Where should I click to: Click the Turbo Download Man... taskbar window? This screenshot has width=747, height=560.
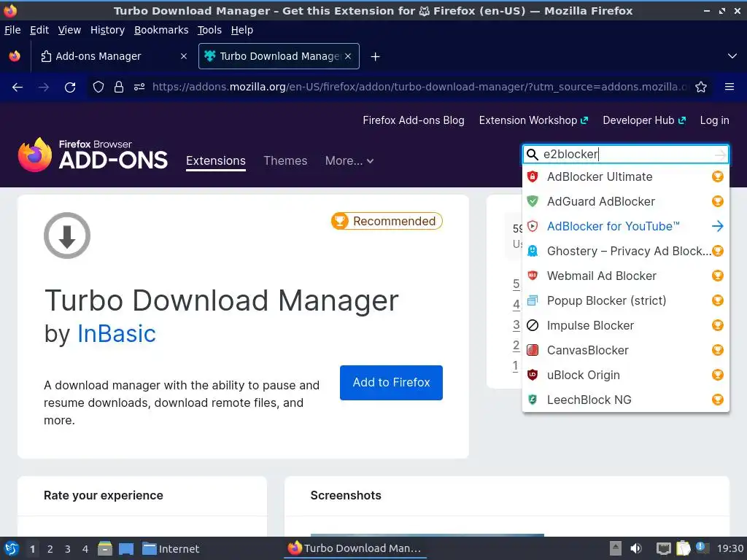point(355,548)
